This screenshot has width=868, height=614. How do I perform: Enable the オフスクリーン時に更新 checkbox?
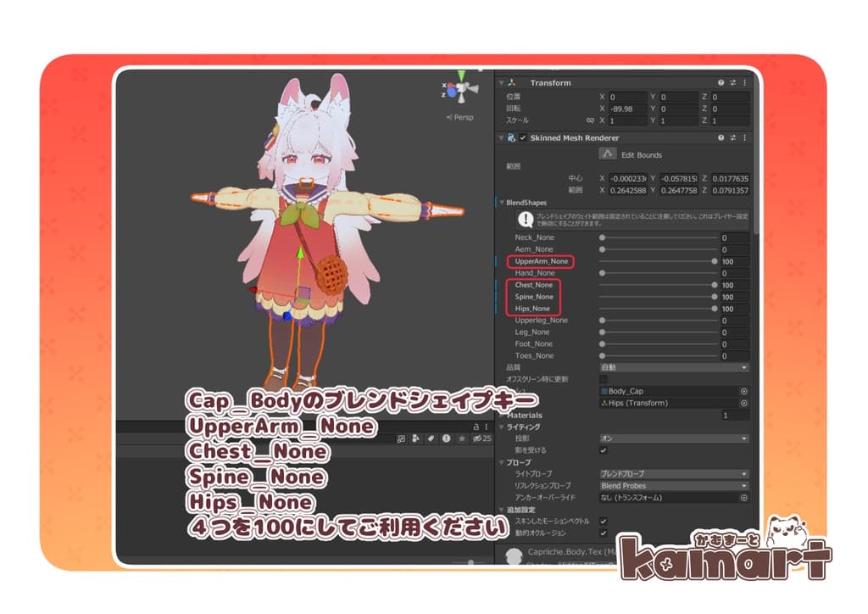coord(604,379)
